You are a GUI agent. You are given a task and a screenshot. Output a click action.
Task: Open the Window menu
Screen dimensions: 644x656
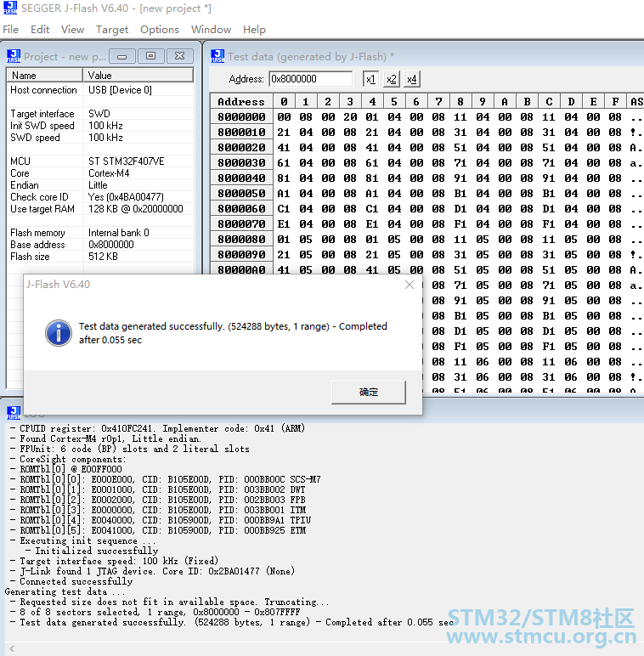pos(211,30)
